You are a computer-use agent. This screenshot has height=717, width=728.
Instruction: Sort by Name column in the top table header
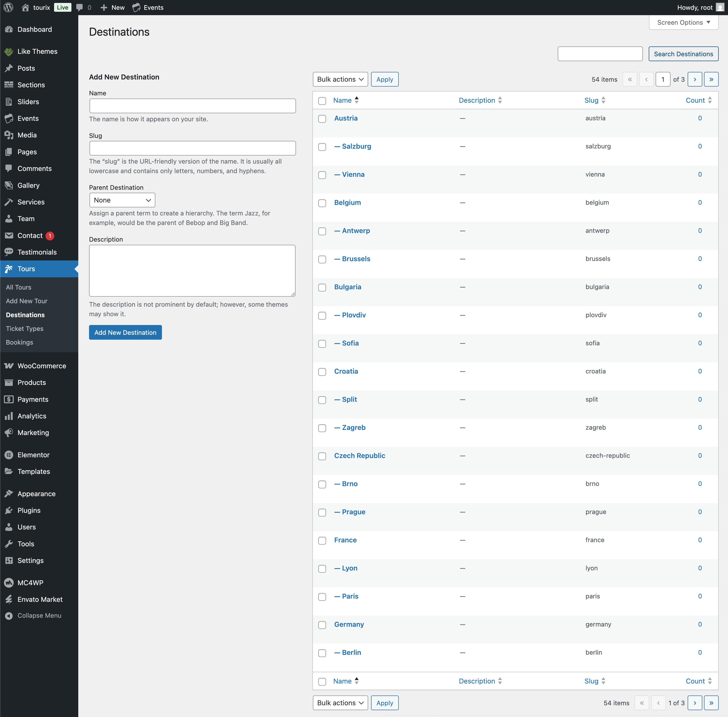click(346, 100)
